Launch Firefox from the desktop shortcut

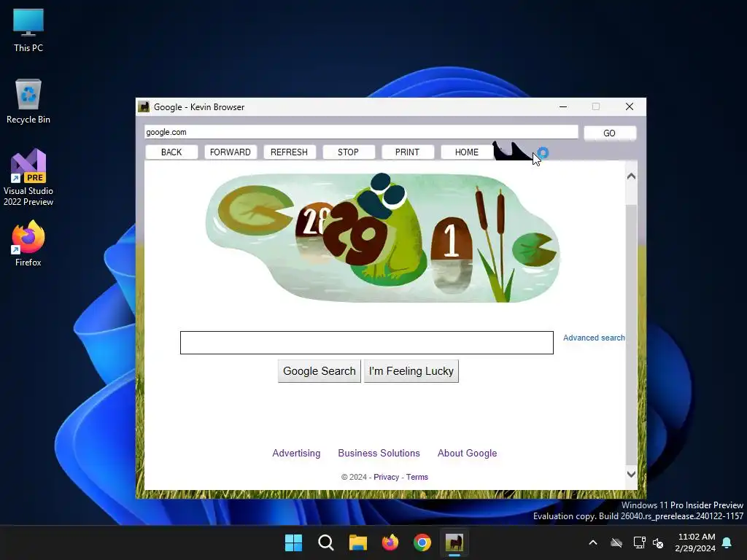(x=28, y=244)
